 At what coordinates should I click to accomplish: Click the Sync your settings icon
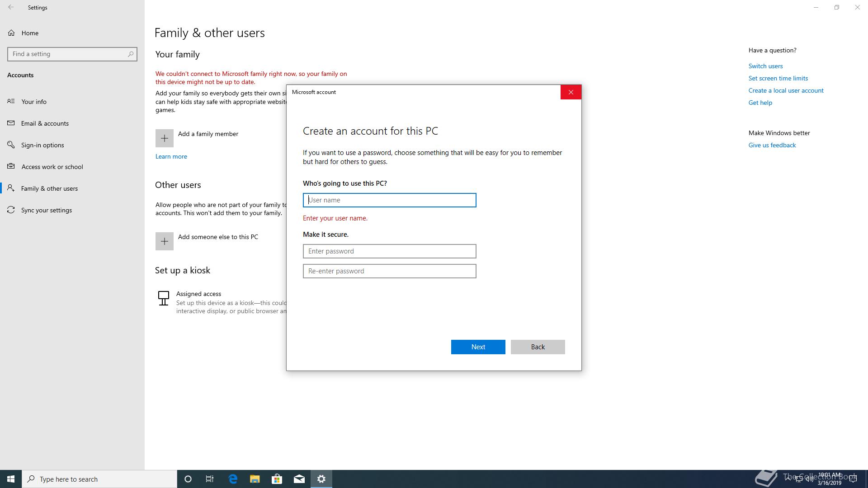click(x=11, y=210)
